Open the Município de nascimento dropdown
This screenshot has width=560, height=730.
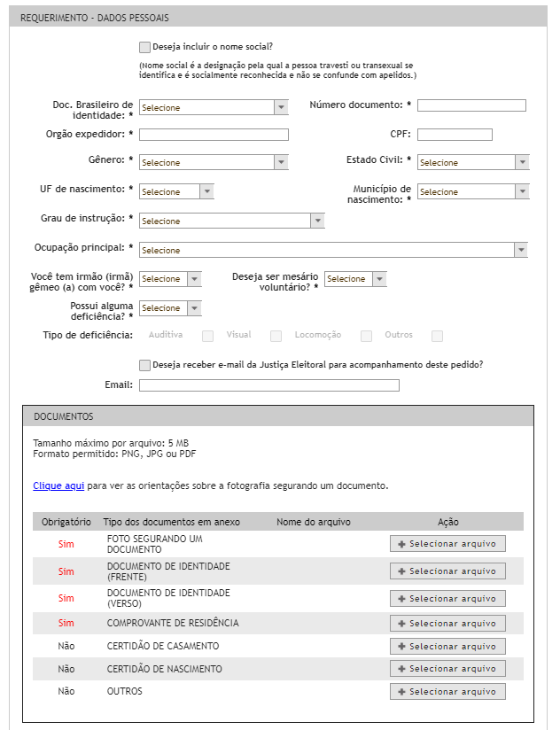coord(473,192)
